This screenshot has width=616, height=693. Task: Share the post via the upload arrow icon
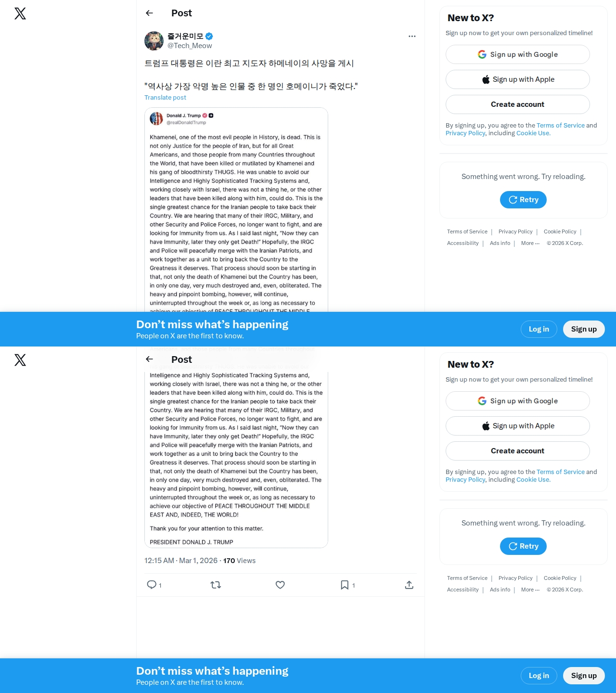pos(409,585)
